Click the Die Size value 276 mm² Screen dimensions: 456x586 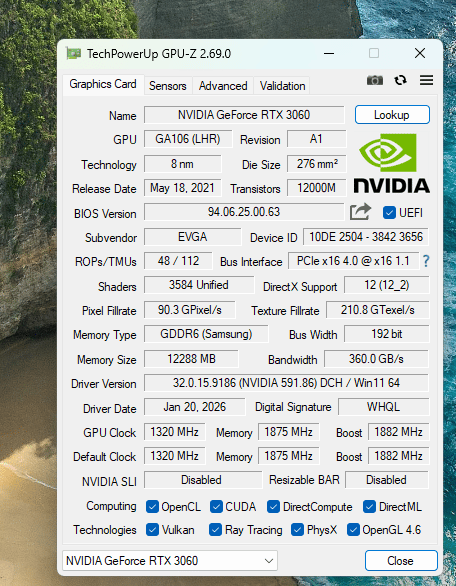click(316, 164)
